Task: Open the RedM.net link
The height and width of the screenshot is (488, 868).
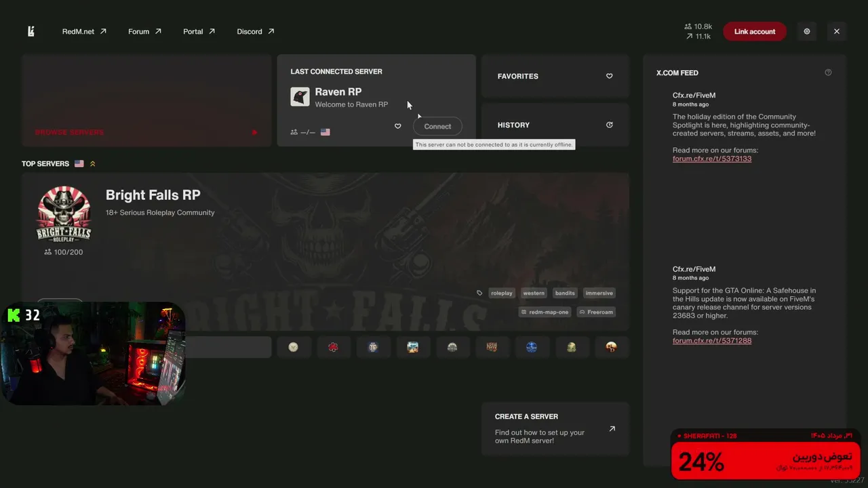Action: click(84, 31)
